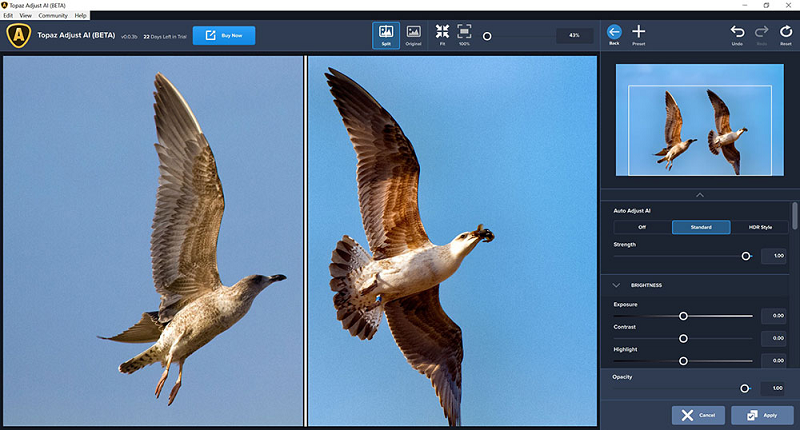The height and width of the screenshot is (430, 800).
Task: Apply the adjustments
Action: pyautogui.click(x=762, y=415)
